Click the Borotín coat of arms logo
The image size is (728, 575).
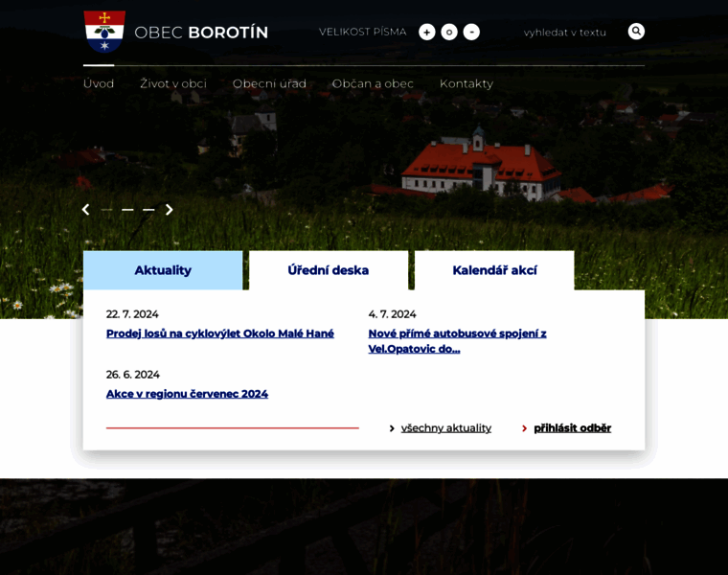point(104,32)
